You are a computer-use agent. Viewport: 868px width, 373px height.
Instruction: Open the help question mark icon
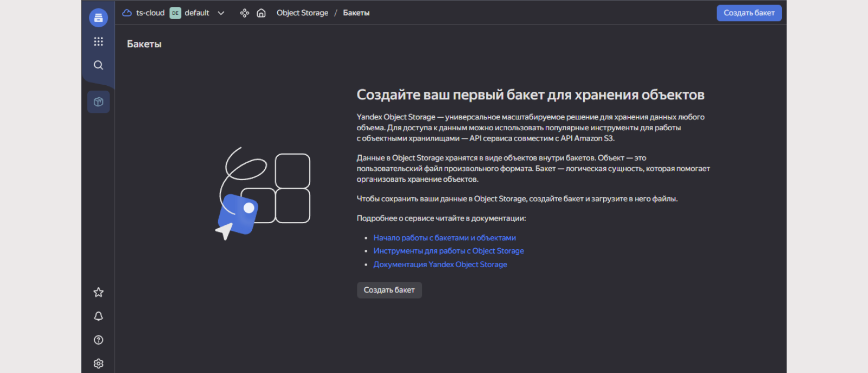[98, 340]
